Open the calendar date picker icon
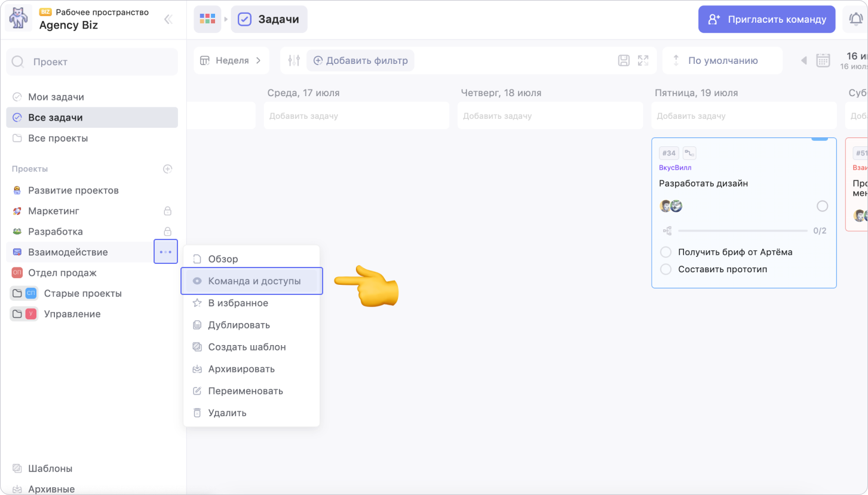Viewport: 868px width, 495px height. [823, 60]
